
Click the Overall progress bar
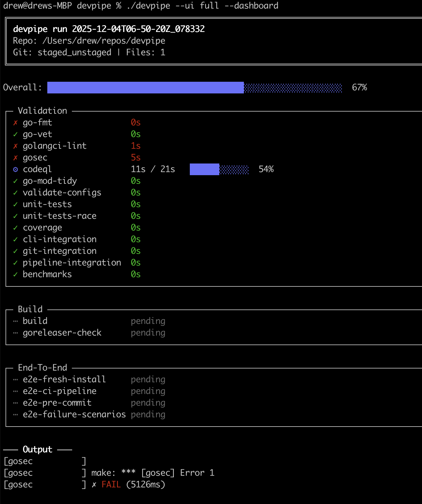coord(194,88)
